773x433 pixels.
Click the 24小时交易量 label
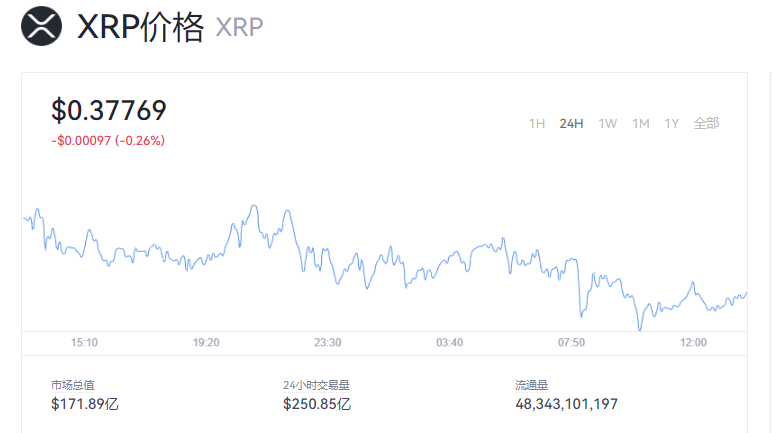coord(316,385)
